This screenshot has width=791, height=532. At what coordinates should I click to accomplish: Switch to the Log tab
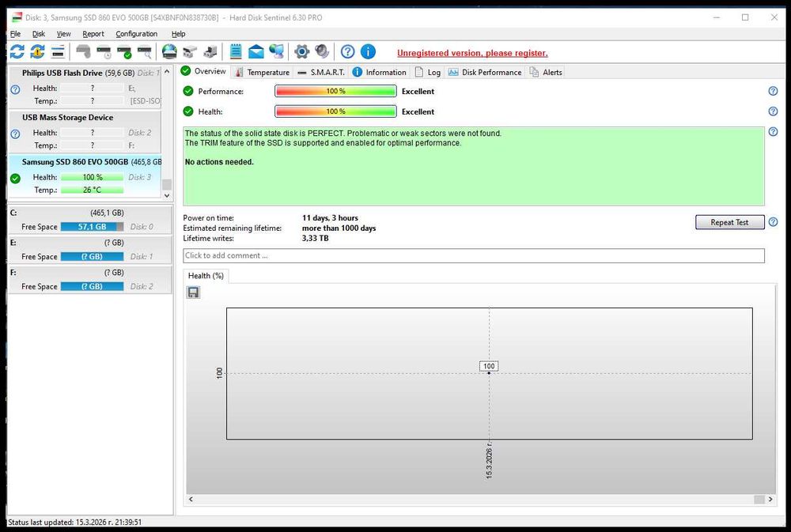point(428,72)
